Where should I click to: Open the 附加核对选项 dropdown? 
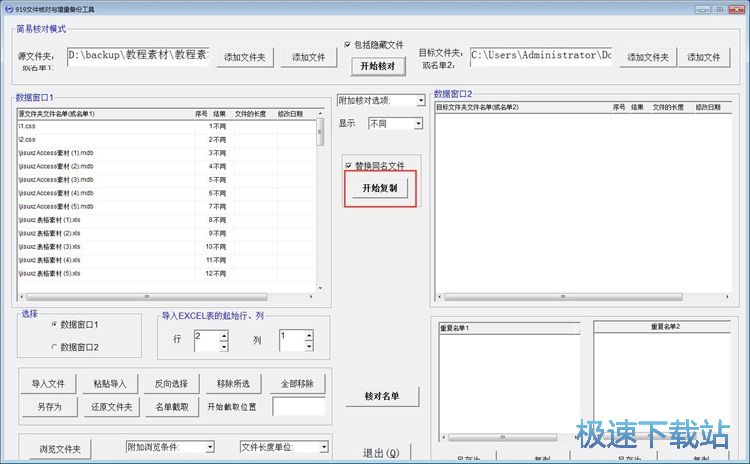(421, 100)
